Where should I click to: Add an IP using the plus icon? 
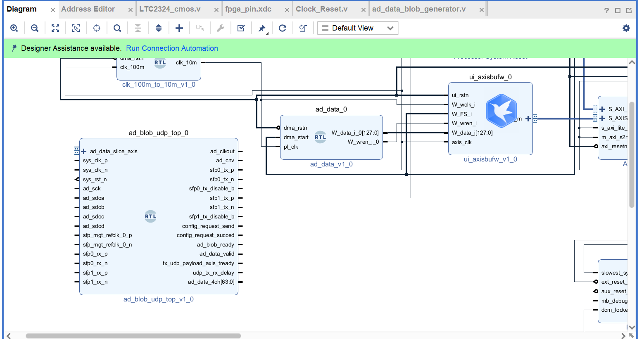pos(179,28)
